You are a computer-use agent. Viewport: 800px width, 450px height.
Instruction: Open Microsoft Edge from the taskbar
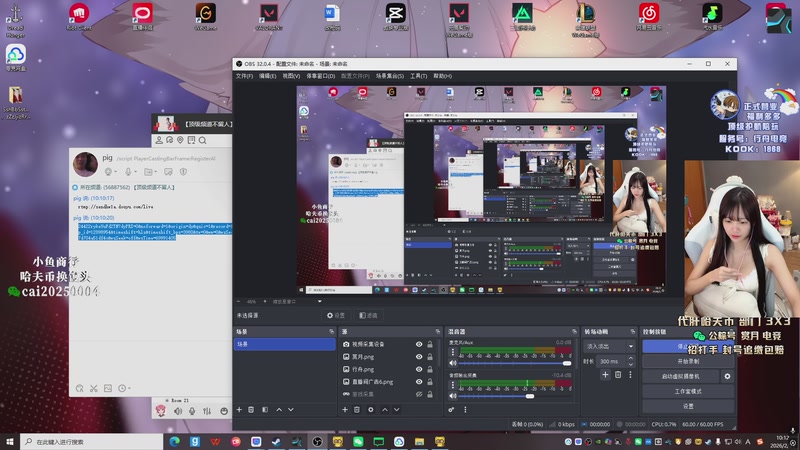point(174,441)
